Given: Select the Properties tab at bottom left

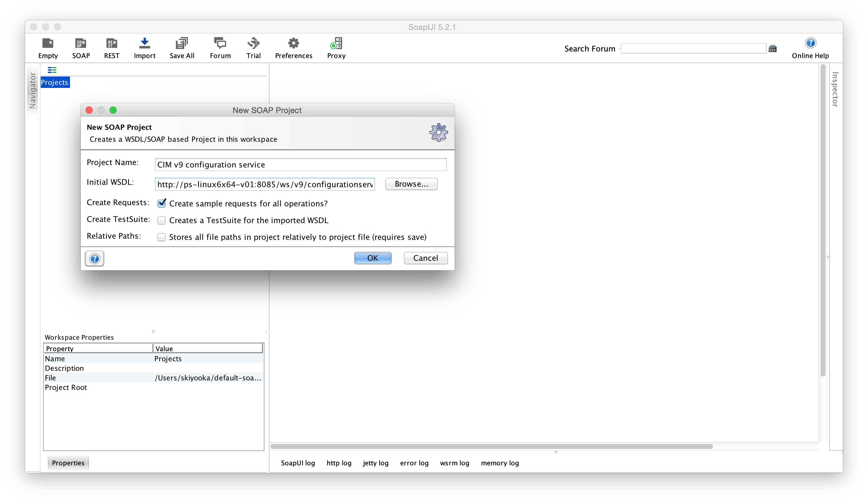Looking at the screenshot, I should point(68,463).
